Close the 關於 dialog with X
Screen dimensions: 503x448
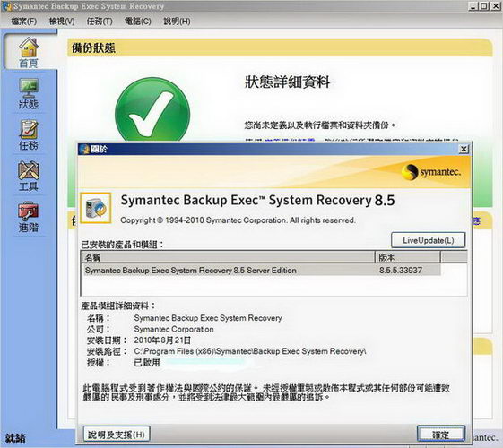point(464,149)
